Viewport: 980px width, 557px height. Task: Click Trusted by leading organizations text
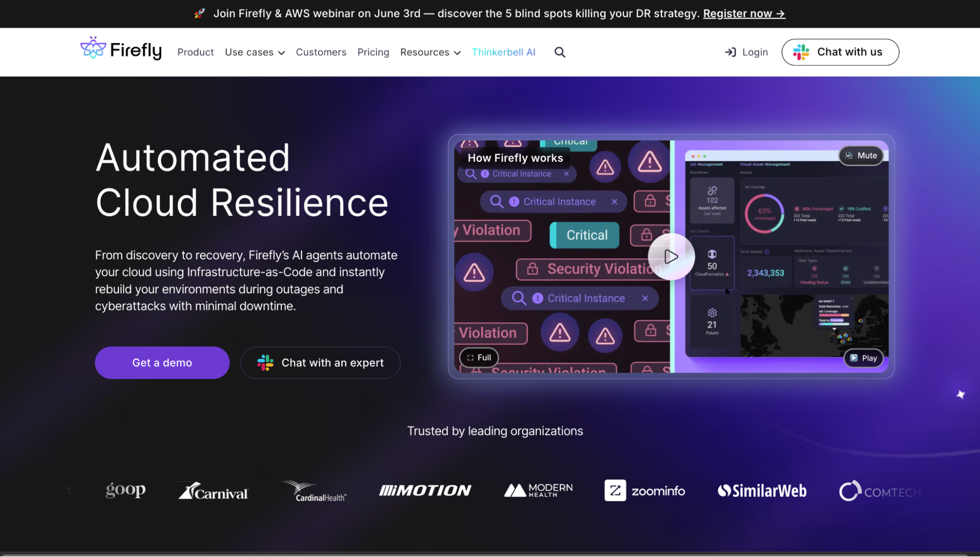point(495,431)
